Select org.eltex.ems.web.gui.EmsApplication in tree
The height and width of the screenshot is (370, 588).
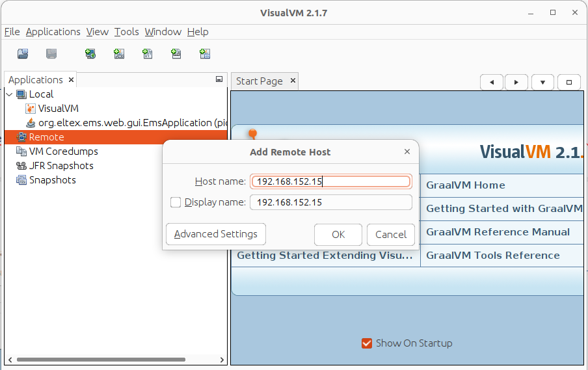coord(133,123)
